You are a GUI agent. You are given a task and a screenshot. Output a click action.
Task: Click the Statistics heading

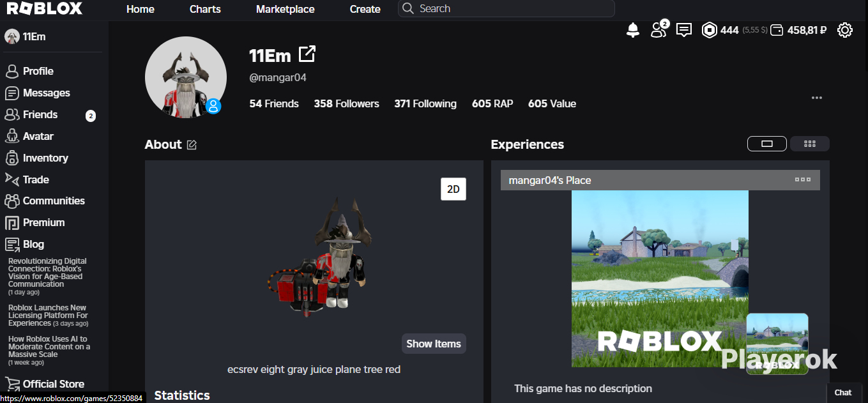click(x=182, y=395)
